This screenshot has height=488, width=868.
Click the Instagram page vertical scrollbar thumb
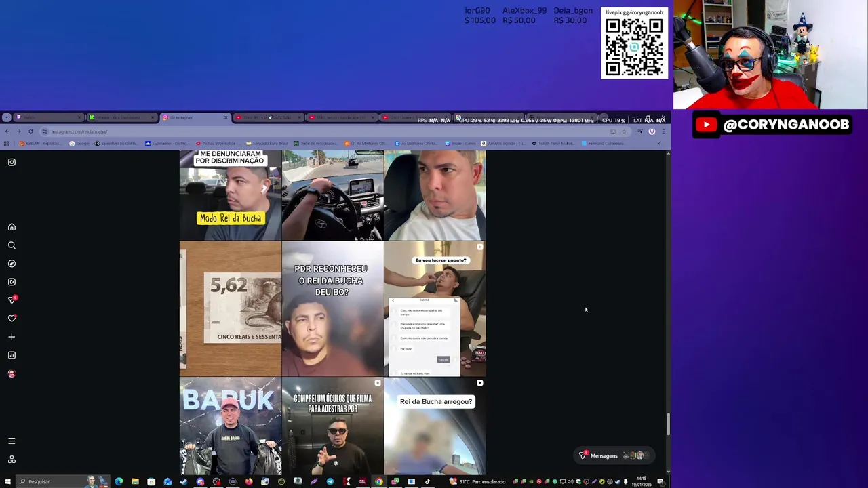point(668,424)
